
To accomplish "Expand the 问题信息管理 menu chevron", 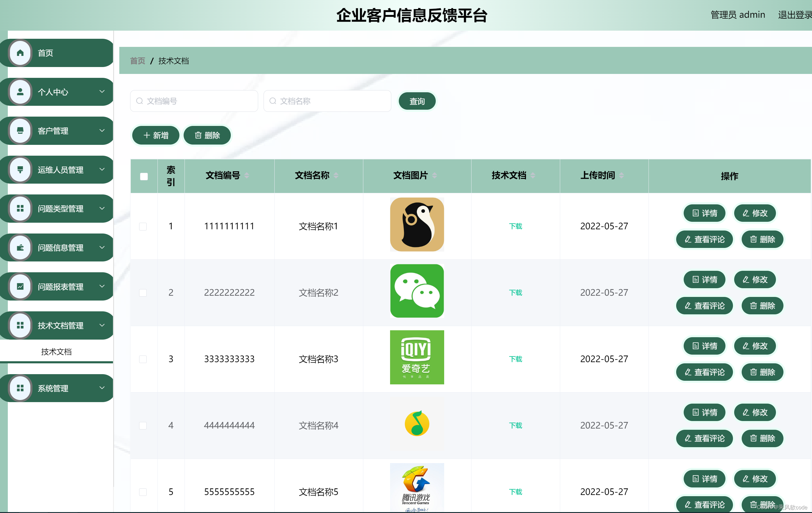I will (102, 247).
